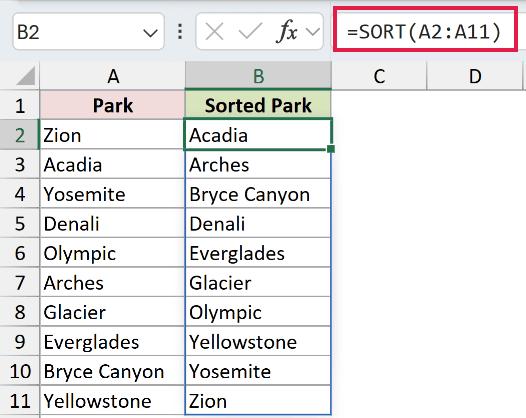Select cell B4 containing "Bryce Canyon"
526x418 pixels.
(x=258, y=194)
